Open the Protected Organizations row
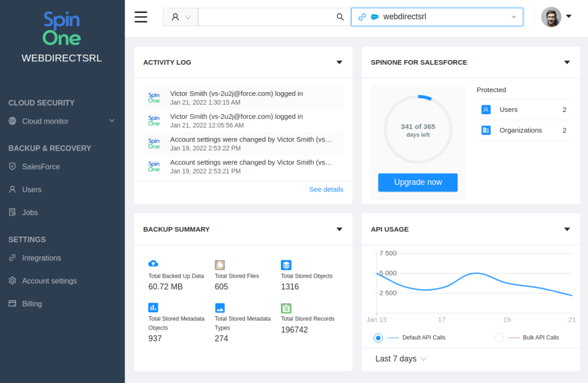The width and height of the screenshot is (588, 383). [x=524, y=130]
